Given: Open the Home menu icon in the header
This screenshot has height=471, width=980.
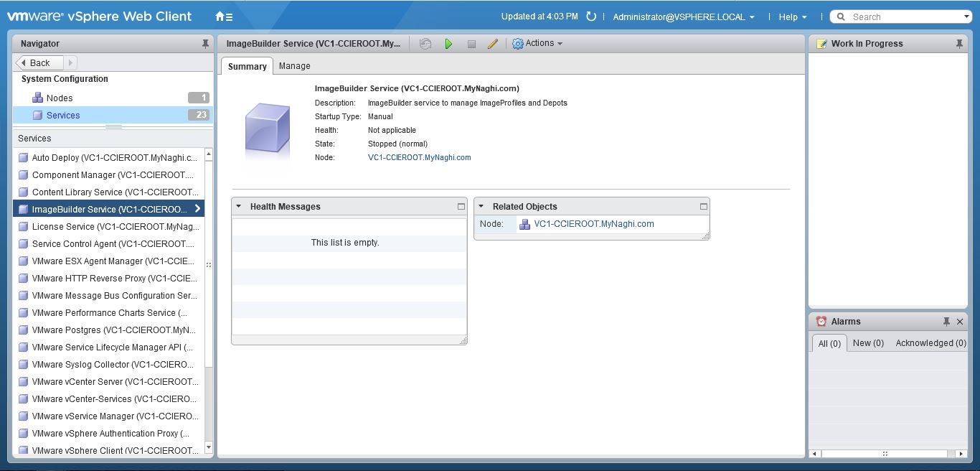Looking at the screenshot, I should (x=224, y=17).
